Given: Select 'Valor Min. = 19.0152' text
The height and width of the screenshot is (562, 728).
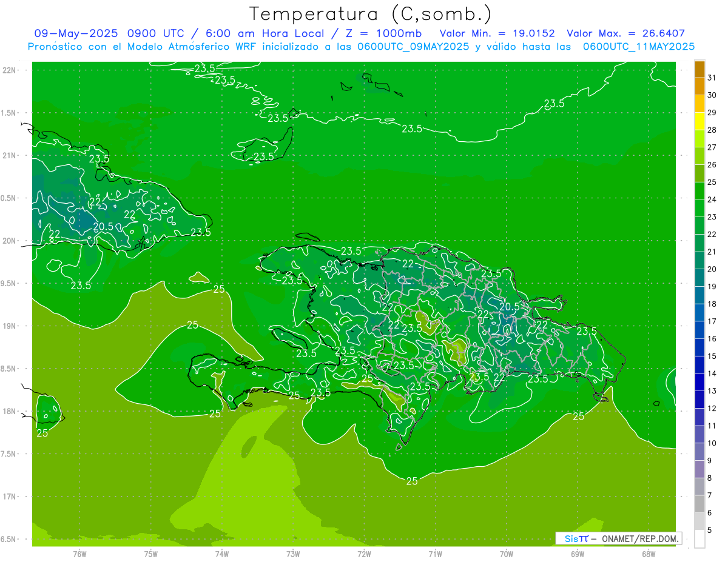Looking at the screenshot, I should point(497,33).
